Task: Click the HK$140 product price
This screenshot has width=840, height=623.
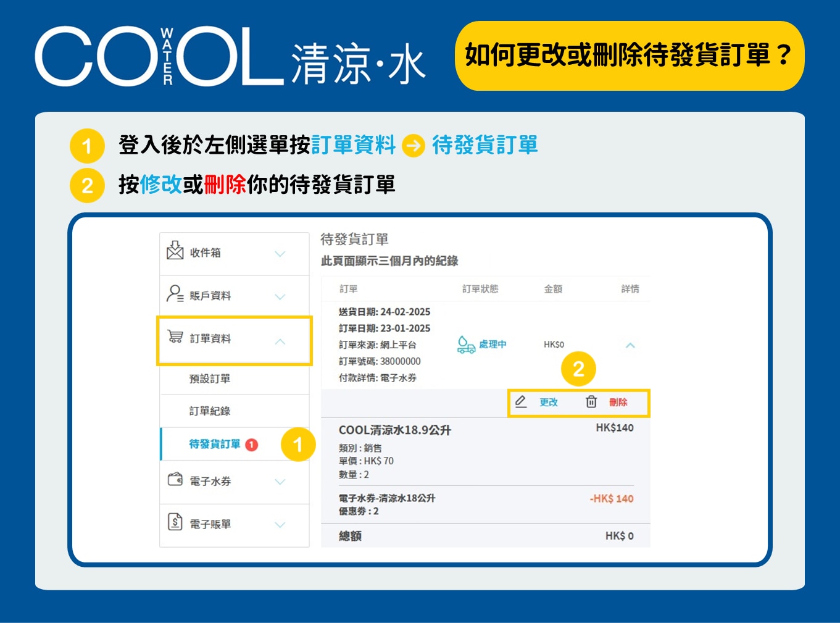Action: pos(615,427)
